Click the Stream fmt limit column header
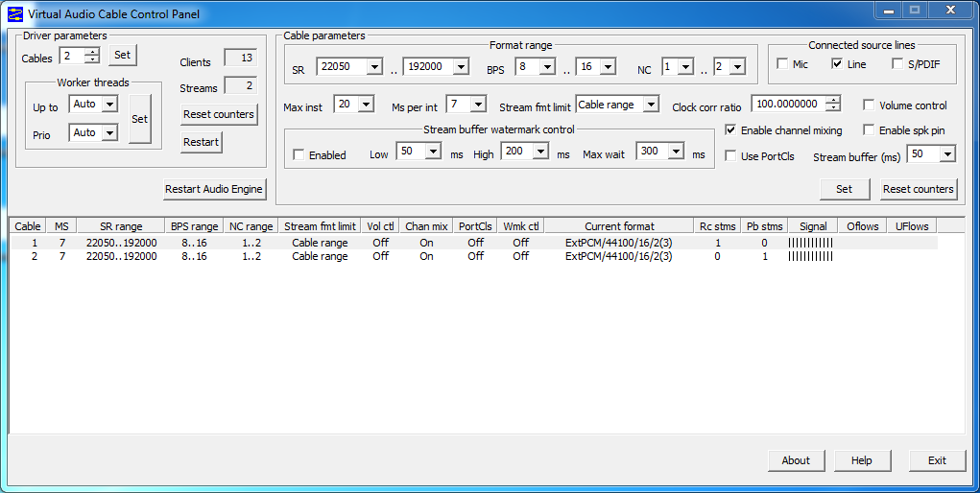 320,226
